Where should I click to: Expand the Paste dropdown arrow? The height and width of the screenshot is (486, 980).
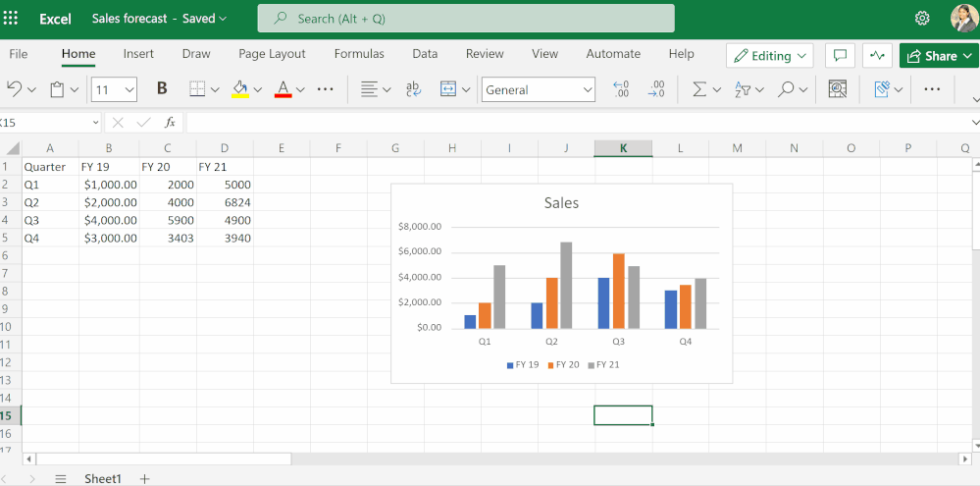coord(75,90)
